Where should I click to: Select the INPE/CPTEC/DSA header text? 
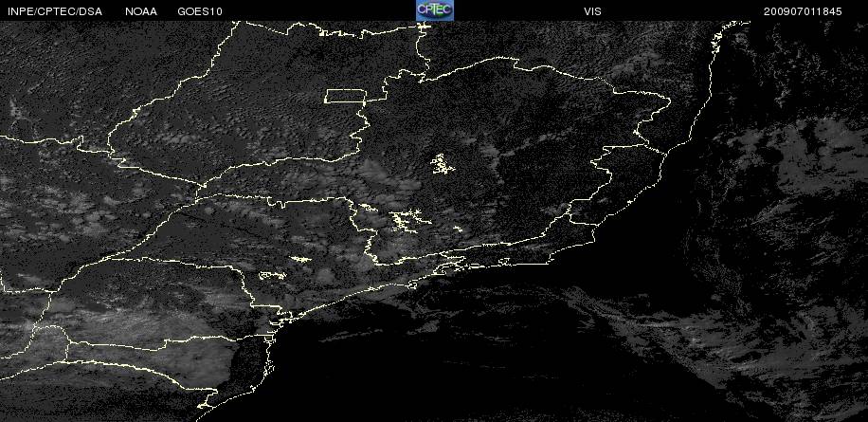coord(55,11)
